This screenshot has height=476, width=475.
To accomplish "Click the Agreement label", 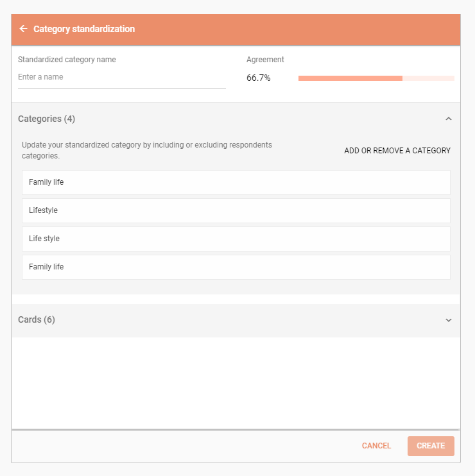I will pos(265,60).
